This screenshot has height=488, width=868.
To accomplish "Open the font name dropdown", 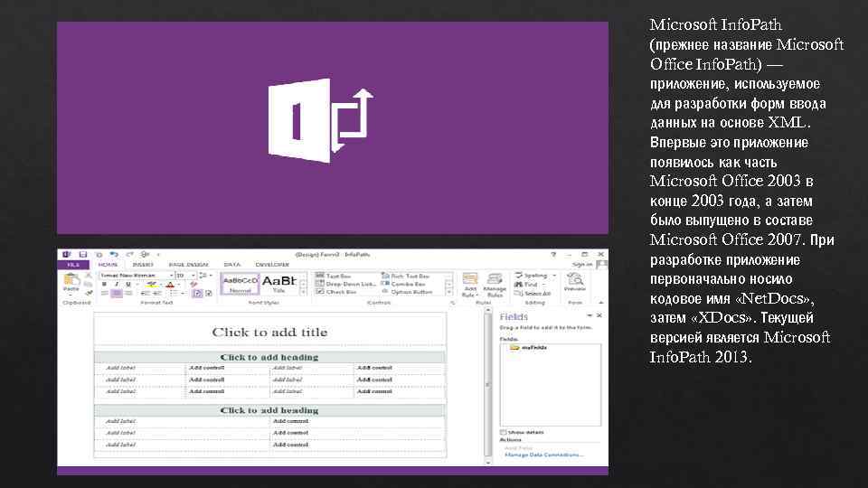I will click(x=172, y=275).
